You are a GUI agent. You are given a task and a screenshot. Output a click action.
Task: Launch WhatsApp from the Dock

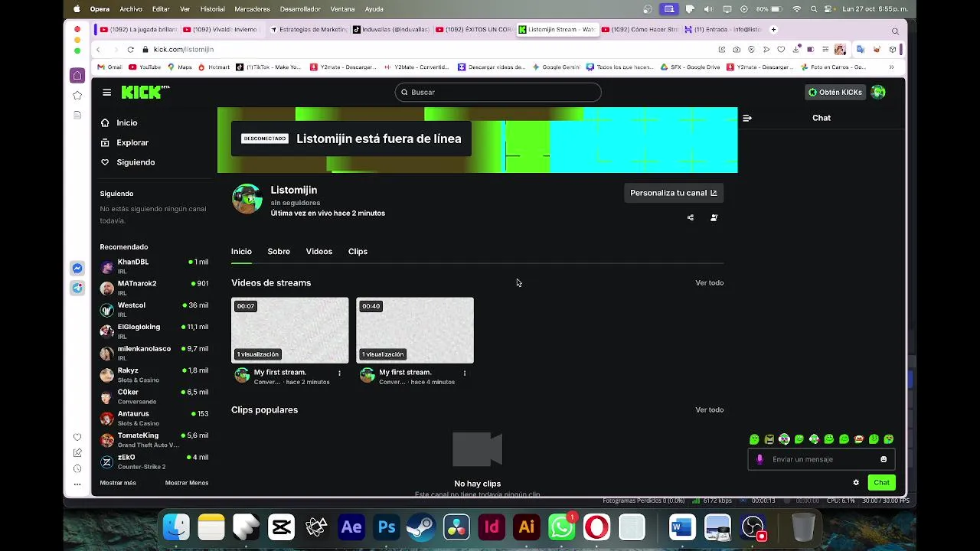pyautogui.click(x=561, y=527)
